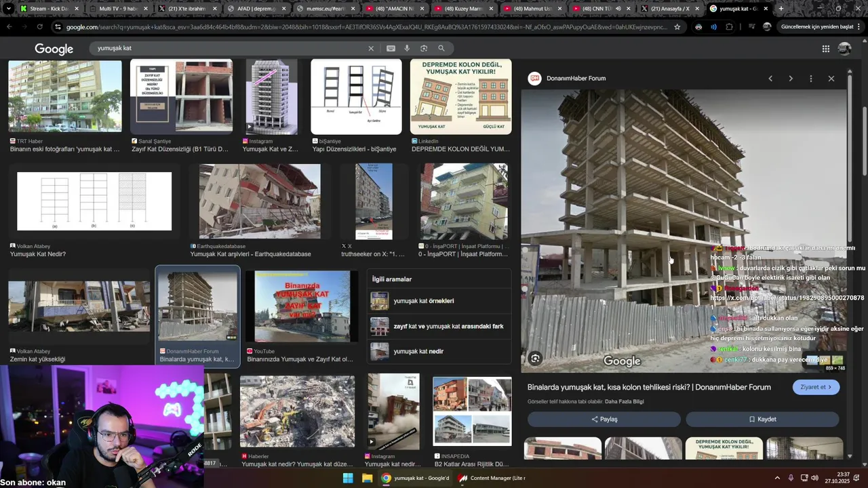Open File Explorer from the taskbar

pyautogui.click(x=367, y=478)
